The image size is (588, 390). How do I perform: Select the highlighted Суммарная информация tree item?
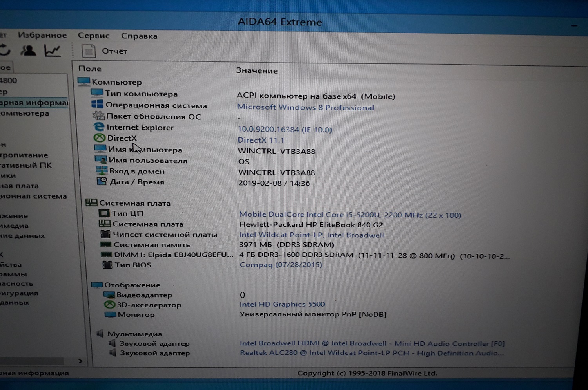[x=34, y=103]
